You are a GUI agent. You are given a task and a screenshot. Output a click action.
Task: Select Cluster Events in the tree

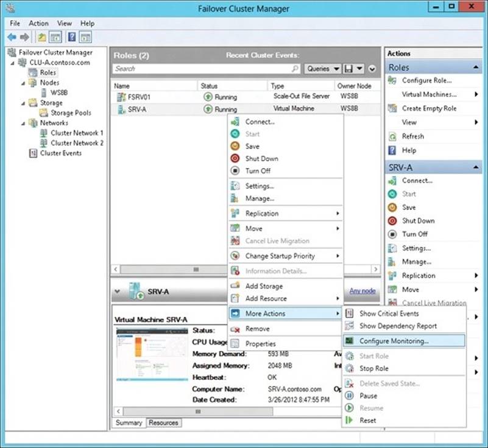pyautogui.click(x=61, y=153)
